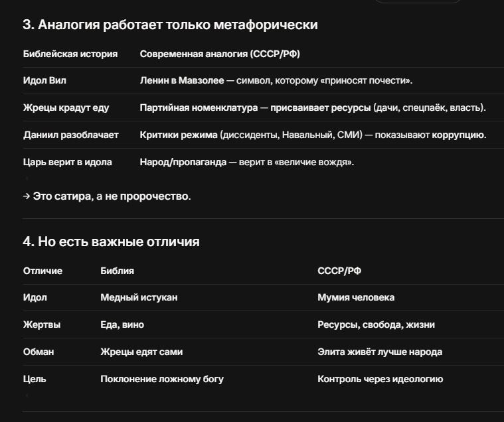Click the heading 'Но есть важные отличия'
The height and width of the screenshot is (422, 504).
tap(111, 242)
